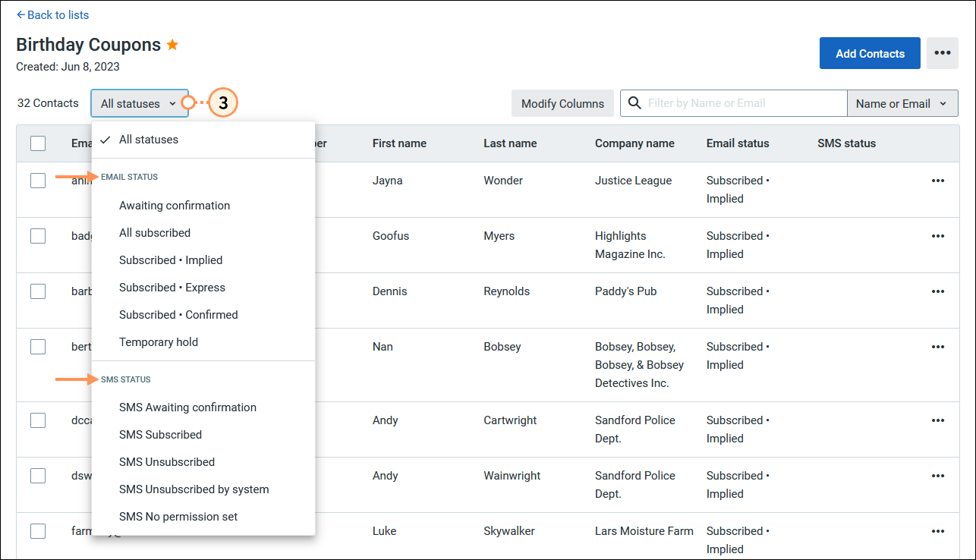This screenshot has width=976, height=560.
Task: Check the box for Andy Cartwright row
Action: 38,420
